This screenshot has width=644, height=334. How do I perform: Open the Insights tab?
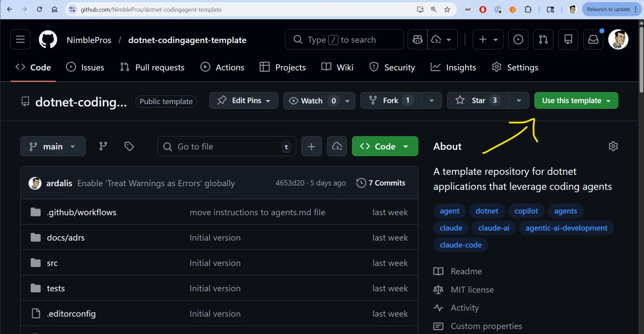coord(453,67)
